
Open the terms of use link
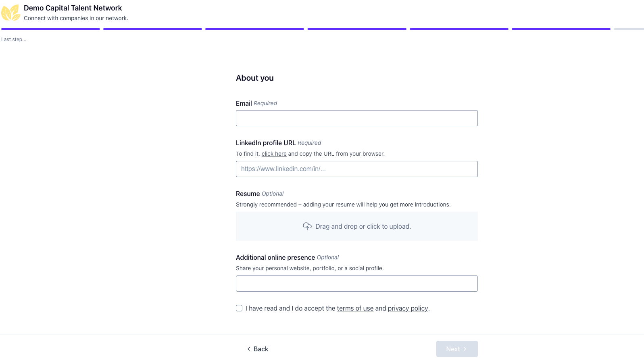tap(355, 308)
